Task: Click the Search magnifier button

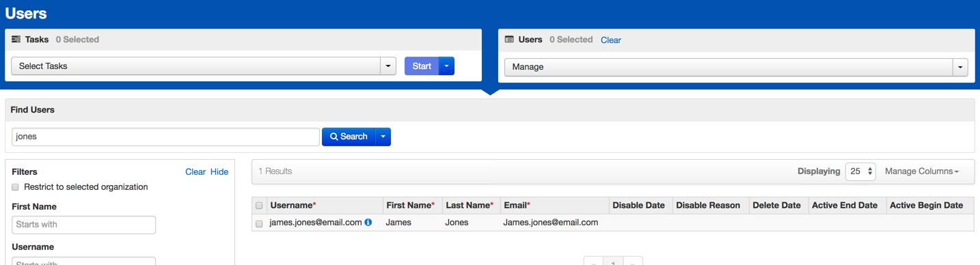Action: pos(349,137)
